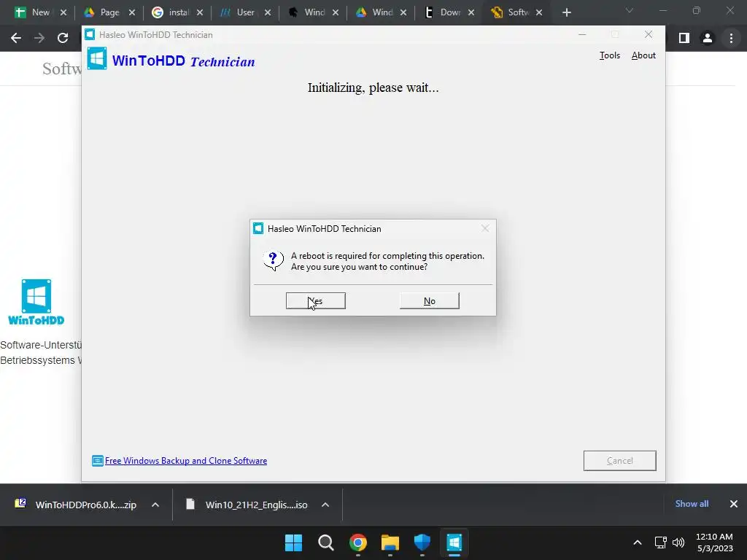The height and width of the screenshot is (560, 747).
Task: Close the New tab in Chrome
Action: tap(63, 12)
